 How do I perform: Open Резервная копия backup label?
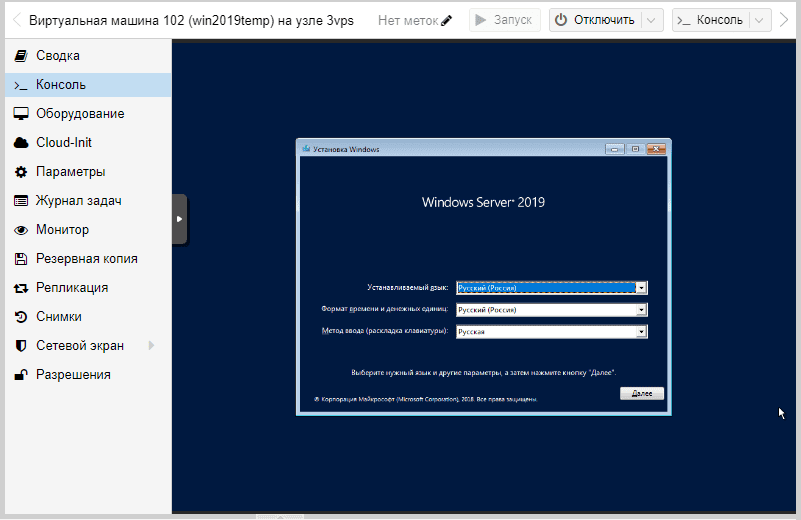coord(87,259)
